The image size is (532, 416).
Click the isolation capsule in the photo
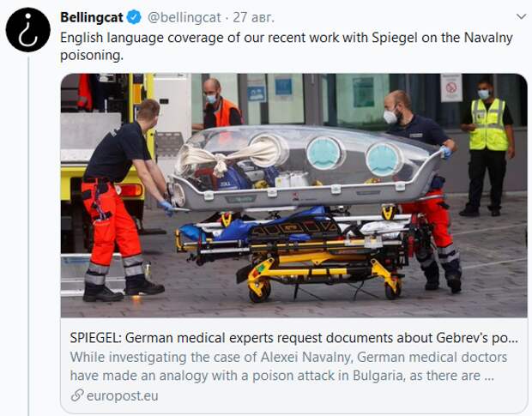pos(308,166)
